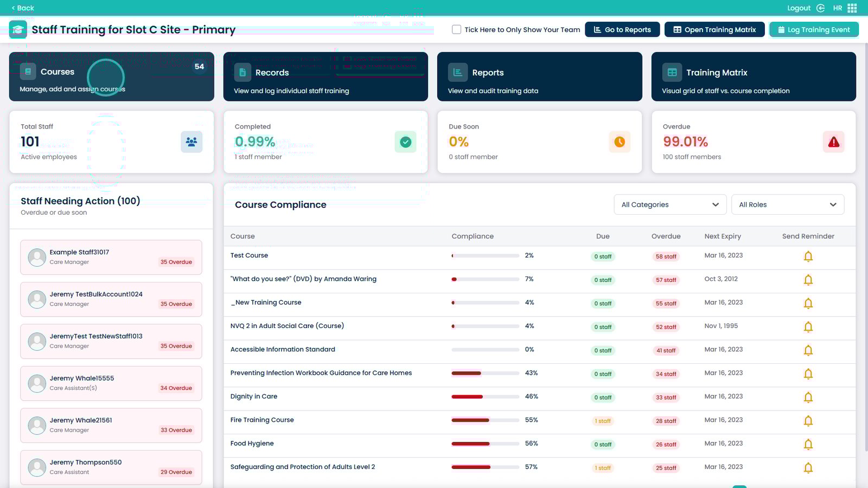868x488 pixels.
Task: Go to the Training Matrix card
Action: click(754, 76)
